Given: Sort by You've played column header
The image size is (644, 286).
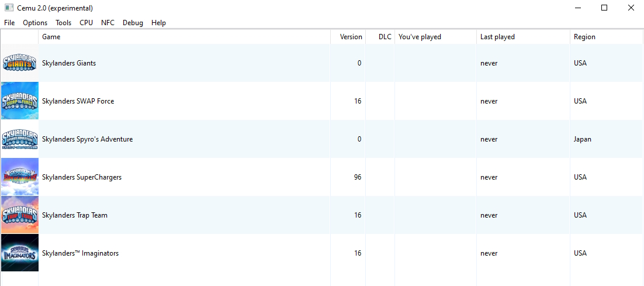Looking at the screenshot, I should pos(435,37).
